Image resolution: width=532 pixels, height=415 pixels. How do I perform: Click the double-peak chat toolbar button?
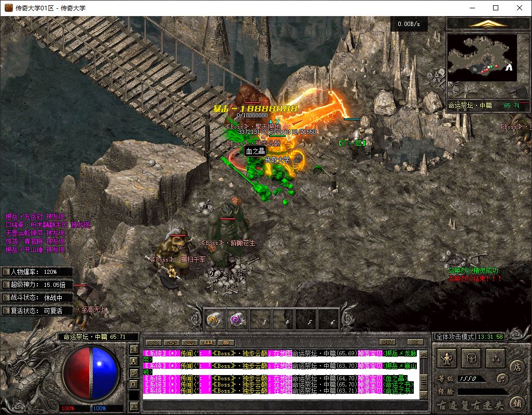coord(153,342)
